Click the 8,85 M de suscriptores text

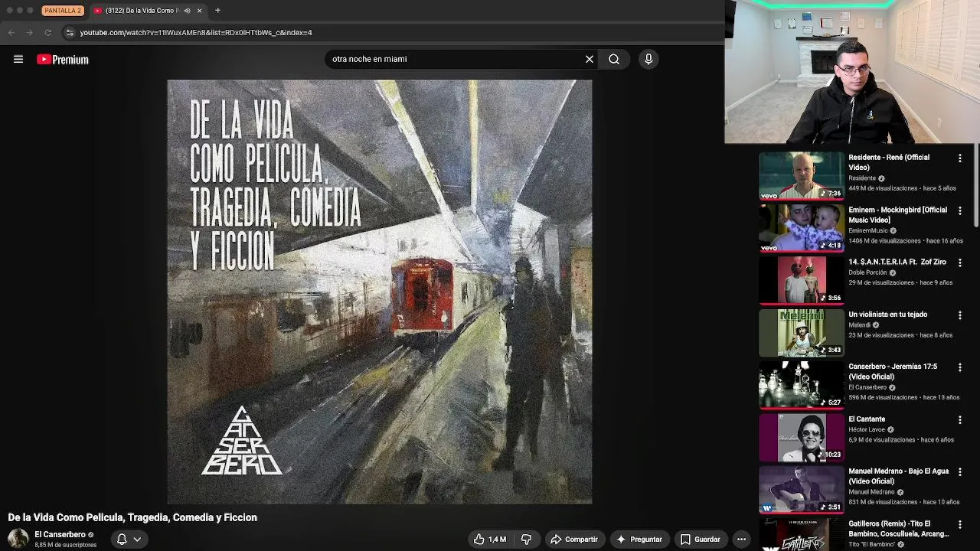pos(65,545)
